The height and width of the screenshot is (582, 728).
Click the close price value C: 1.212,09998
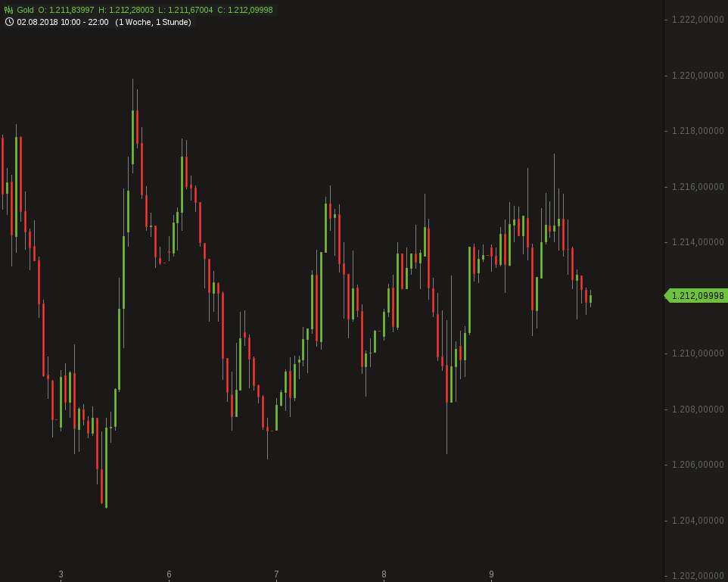[x=245, y=10]
